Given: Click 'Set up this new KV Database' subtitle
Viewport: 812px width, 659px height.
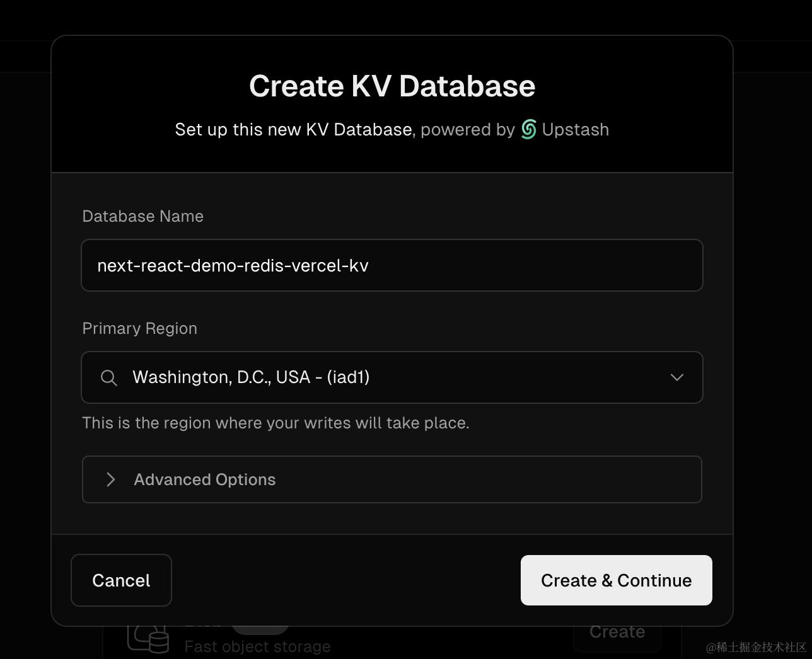Looking at the screenshot, I should click(293, 129).
